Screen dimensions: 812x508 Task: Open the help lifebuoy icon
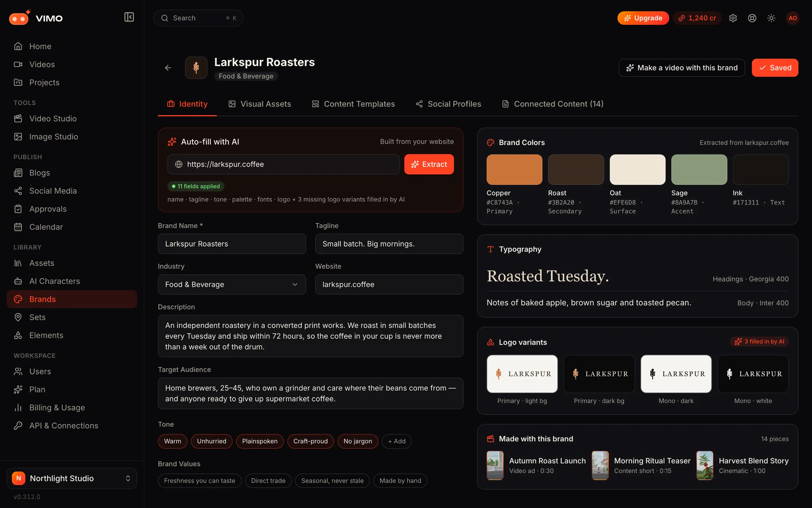pyautogui.click(x=752, y=18)
